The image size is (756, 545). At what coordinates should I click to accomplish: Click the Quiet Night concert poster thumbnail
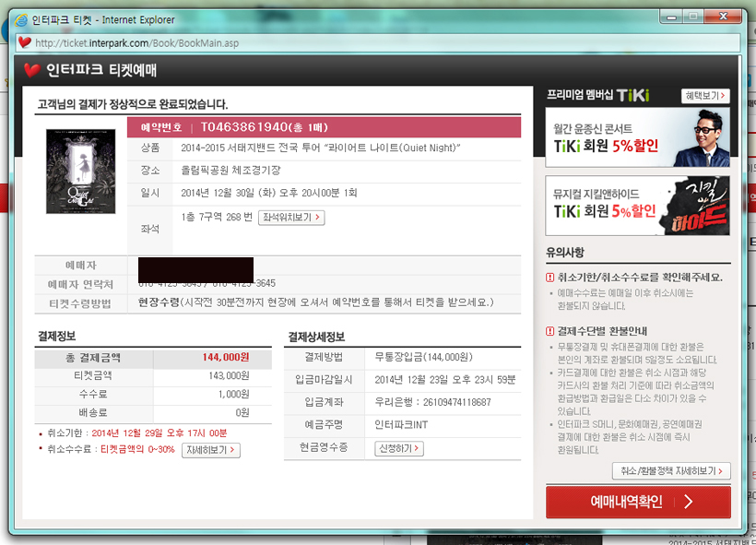80,172
